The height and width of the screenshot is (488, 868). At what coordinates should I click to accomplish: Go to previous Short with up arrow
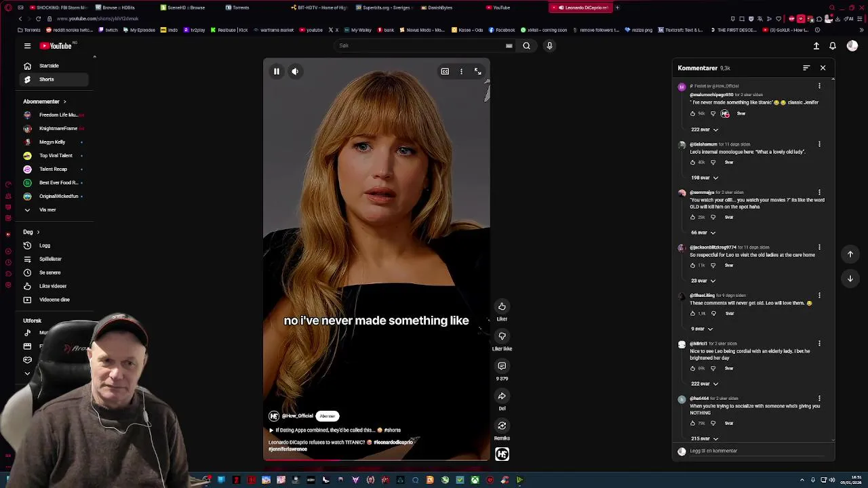(x=850, y=254)
